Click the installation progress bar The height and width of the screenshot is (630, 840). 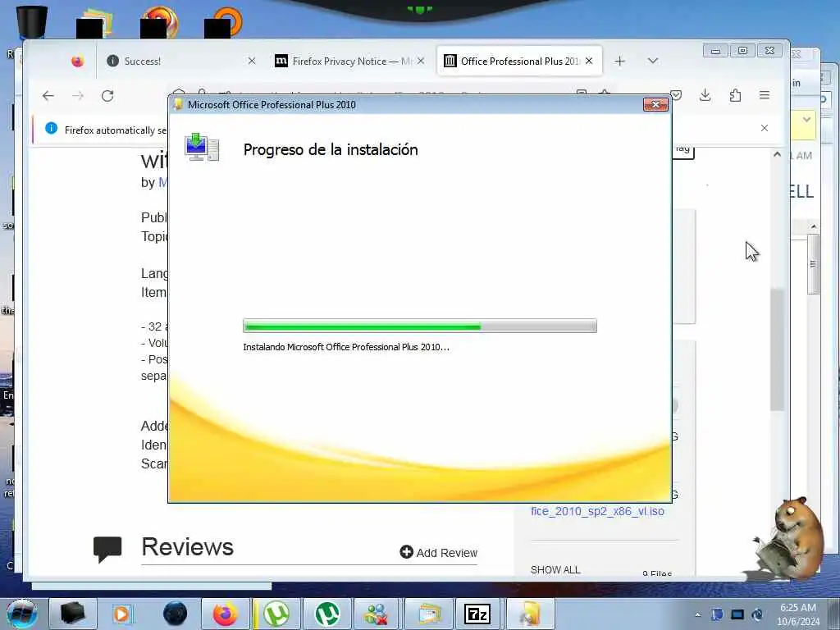pos(420,326)
